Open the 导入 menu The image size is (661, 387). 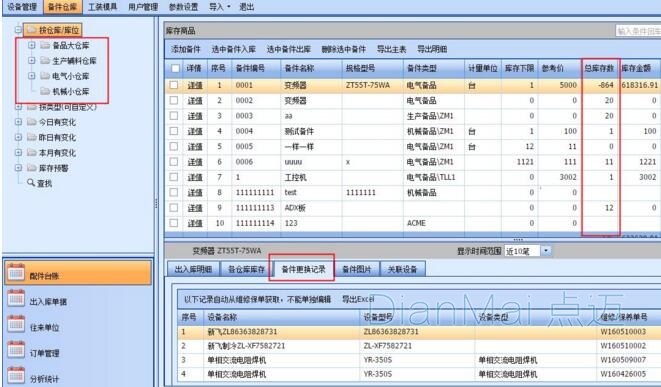pos(220,7)
